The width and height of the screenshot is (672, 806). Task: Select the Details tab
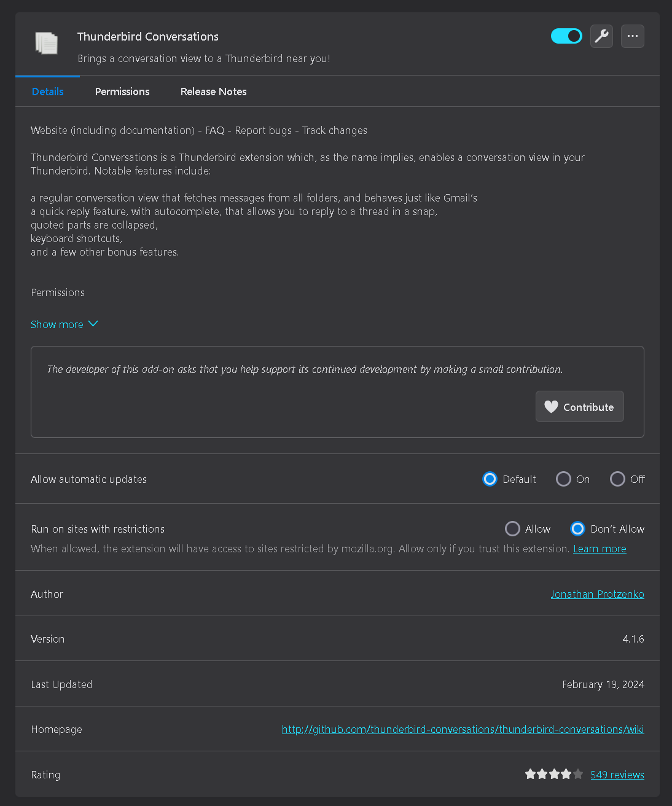[x=48, y=92]
